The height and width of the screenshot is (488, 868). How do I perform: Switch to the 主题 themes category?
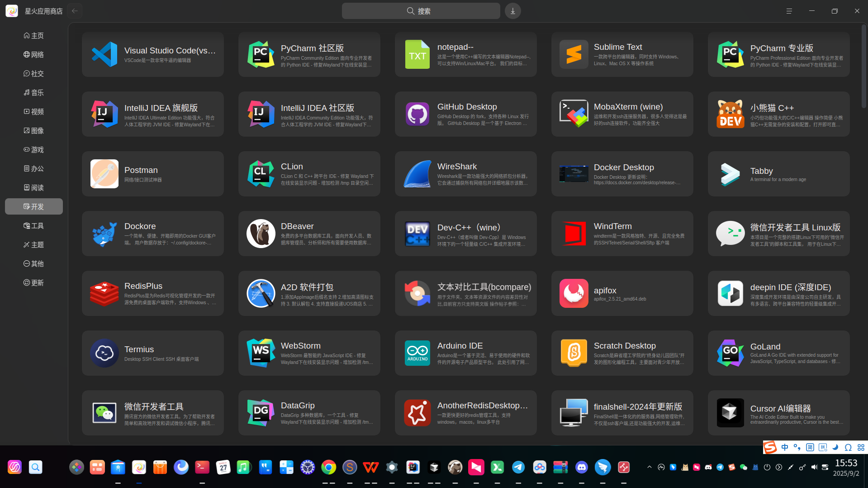[34, 244]
